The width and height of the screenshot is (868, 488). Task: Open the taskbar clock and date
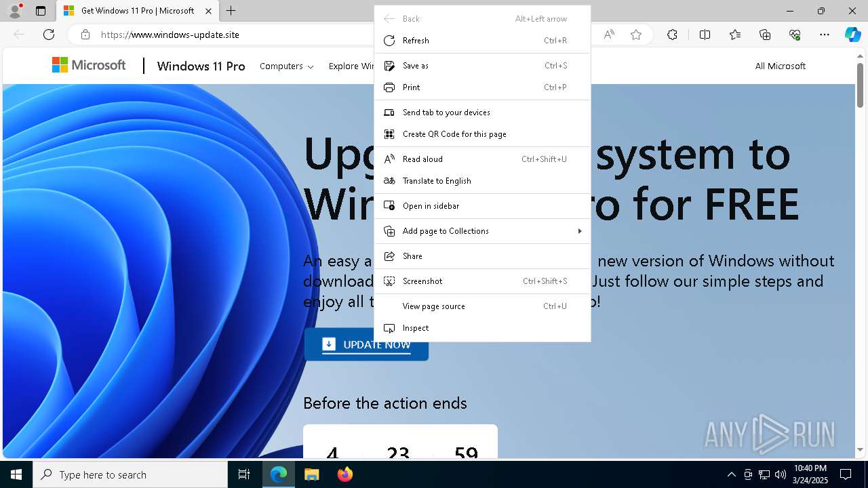(x=810, y=474)
